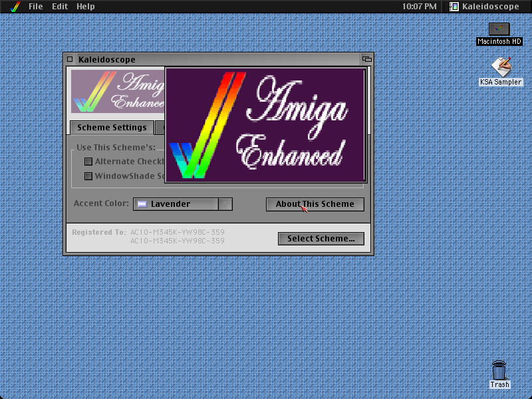The image size is (532, 399).
Task: Open the Macintosh HD desktop icon
Action: point(499,29)
